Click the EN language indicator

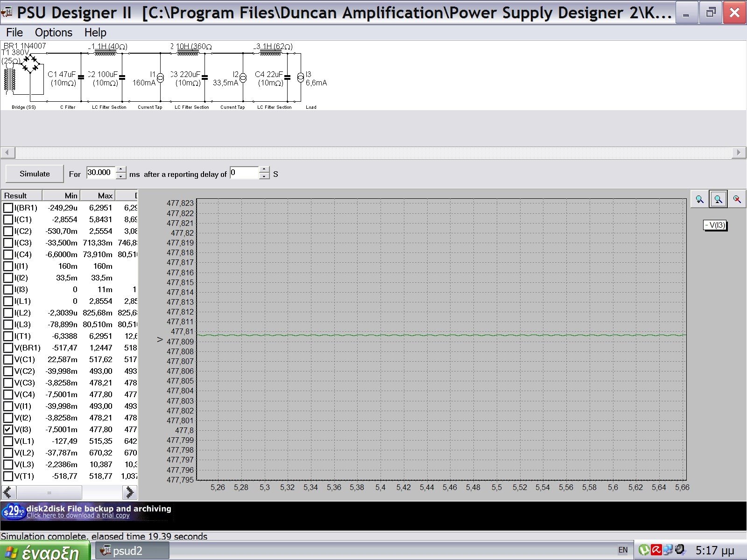(x=623, y=550)
